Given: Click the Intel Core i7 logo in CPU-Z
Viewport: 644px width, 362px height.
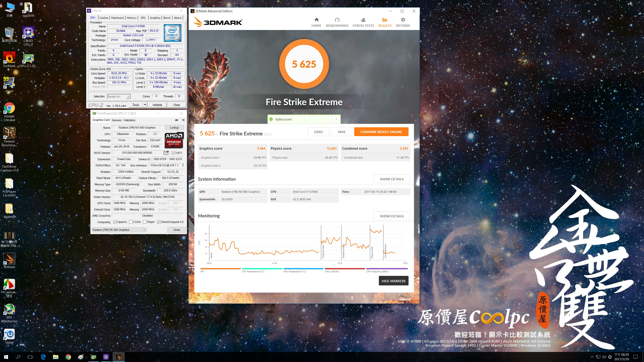Looking at the screenshot, I should 173,33.
